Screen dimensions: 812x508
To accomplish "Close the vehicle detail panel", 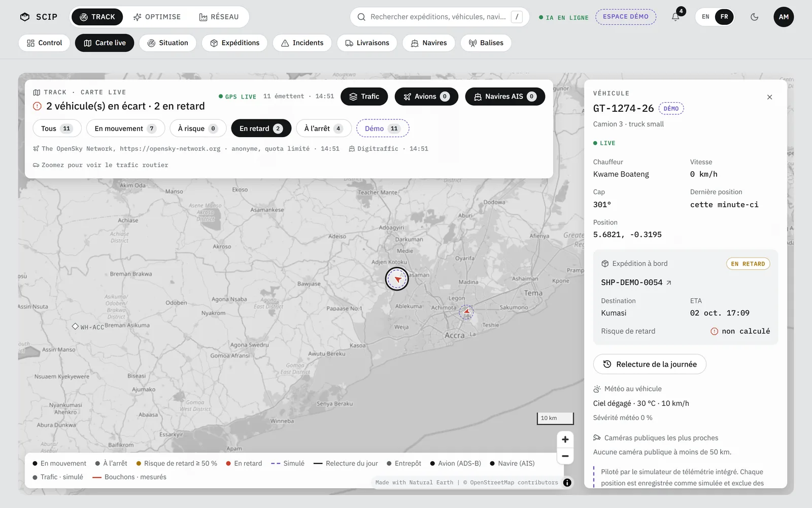I will (x=769, y=97).
